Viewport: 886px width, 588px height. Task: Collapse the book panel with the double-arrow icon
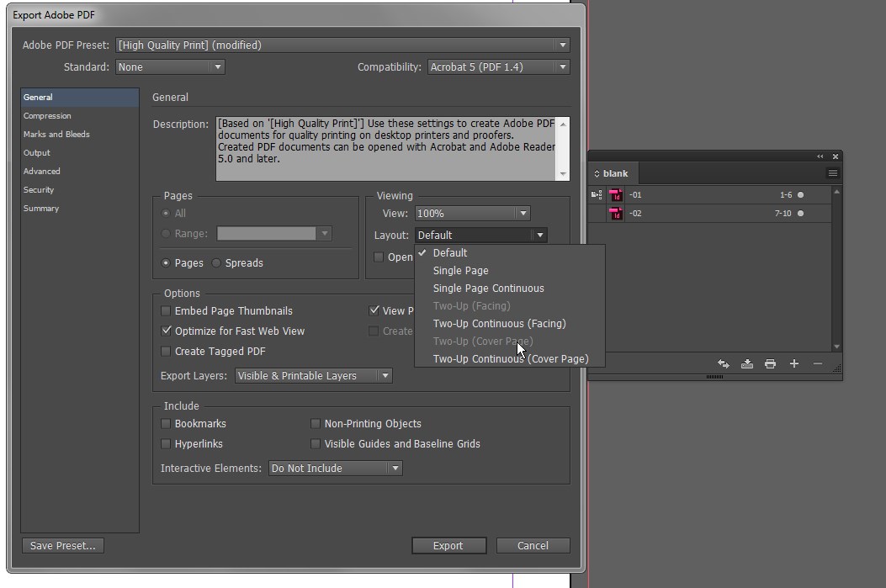[x=820, y=156]
